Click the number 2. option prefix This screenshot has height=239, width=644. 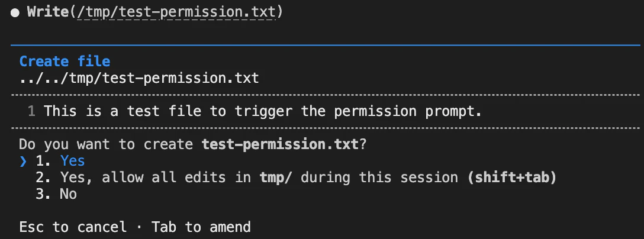point(43,177)
